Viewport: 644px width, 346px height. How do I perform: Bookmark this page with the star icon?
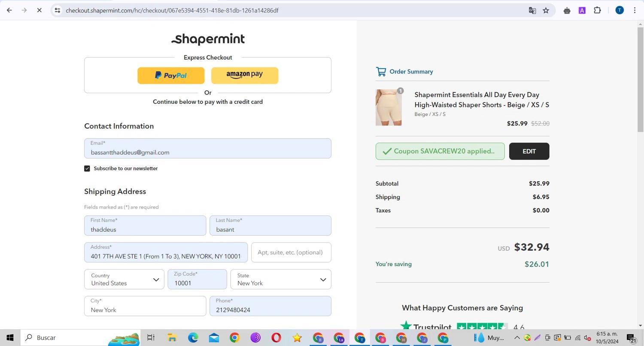pos(546,10)
